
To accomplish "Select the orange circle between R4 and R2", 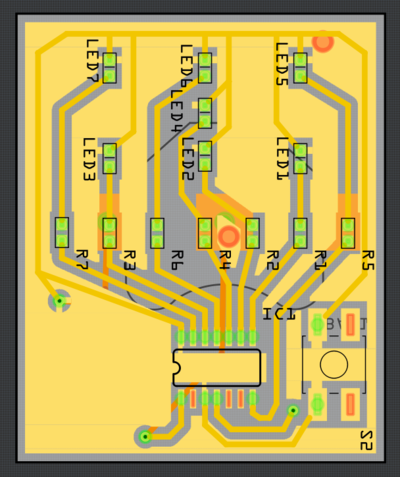I will [229, 236].
